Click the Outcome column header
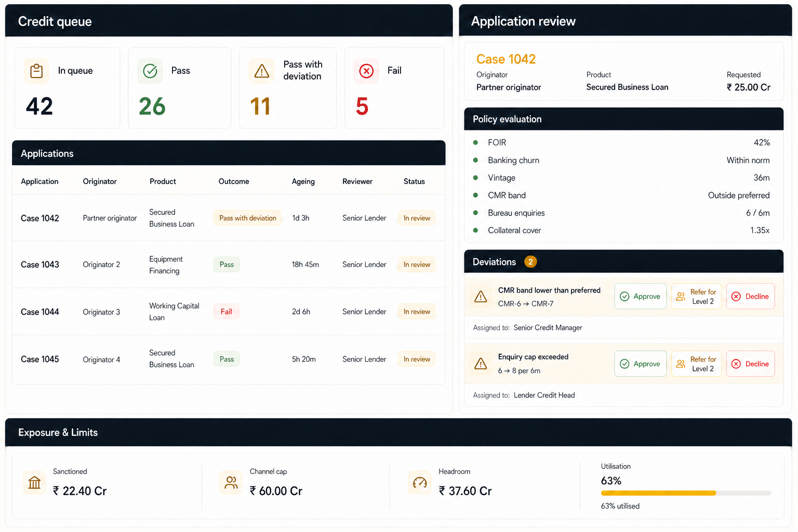Screen dimensions: 798x532 (x=234, y=181)
